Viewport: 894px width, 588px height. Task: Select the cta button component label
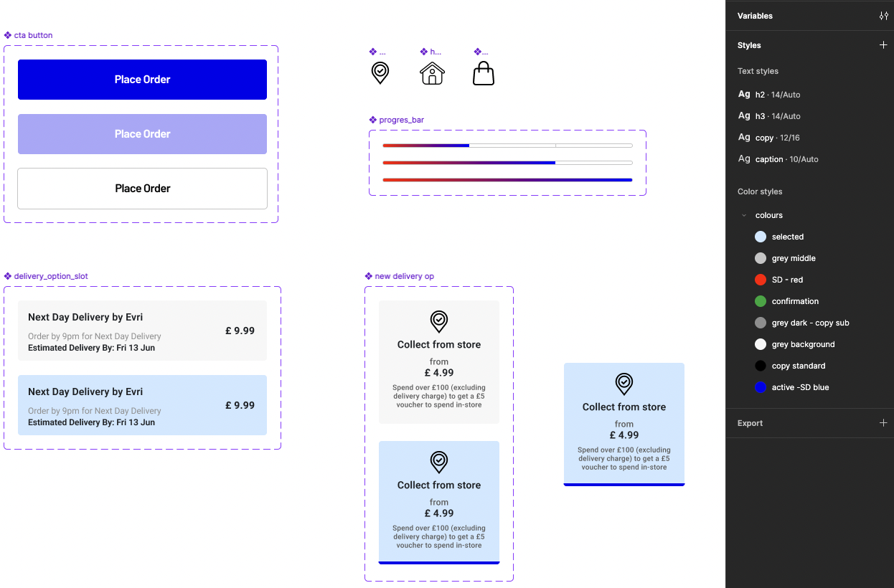pyautogui.click(x=33, y=35)
